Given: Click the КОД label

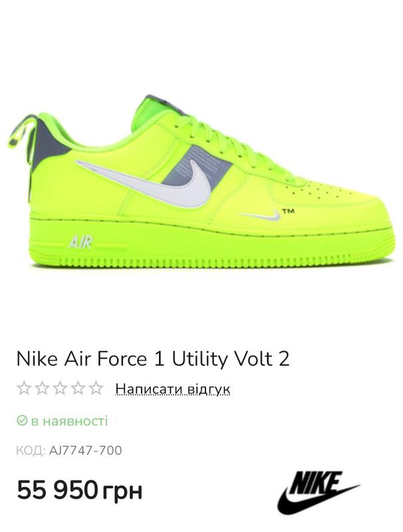Looking at the screenshot, I should click(31, 451).
